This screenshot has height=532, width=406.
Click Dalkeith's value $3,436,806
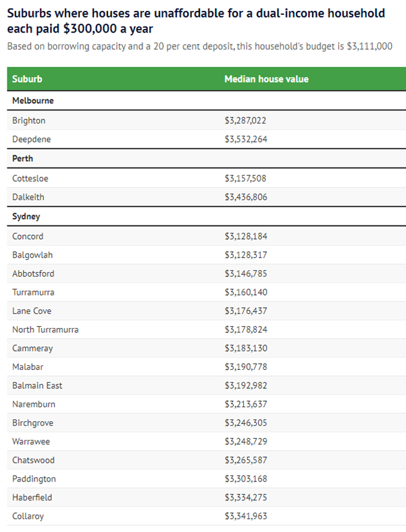[246, 197]
